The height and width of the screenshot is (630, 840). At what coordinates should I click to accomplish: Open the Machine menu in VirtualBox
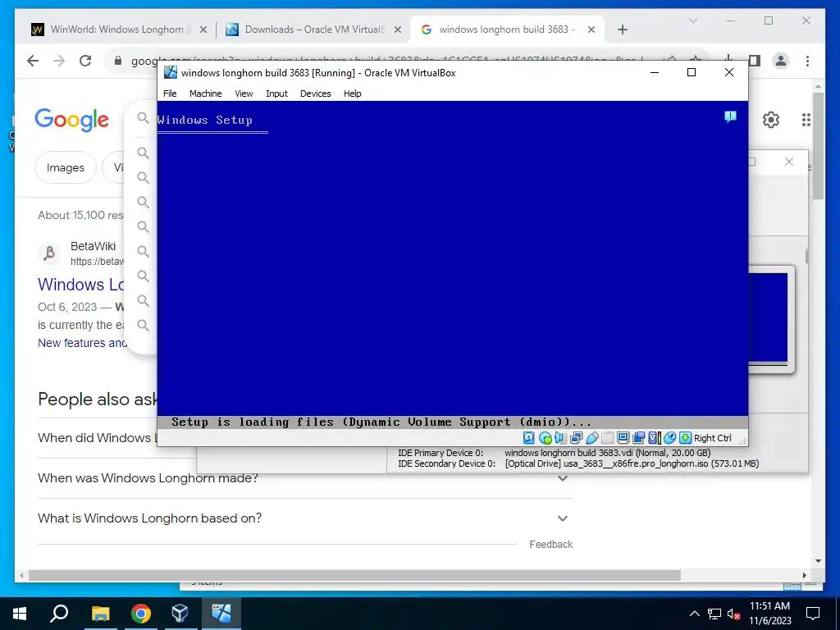[x=205, y=94]
